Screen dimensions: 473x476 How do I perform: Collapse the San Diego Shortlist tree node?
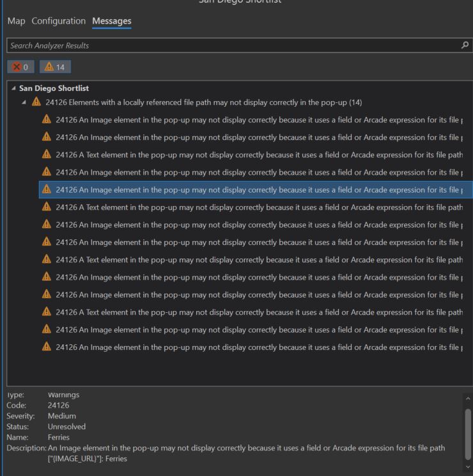tap(14, 88)
